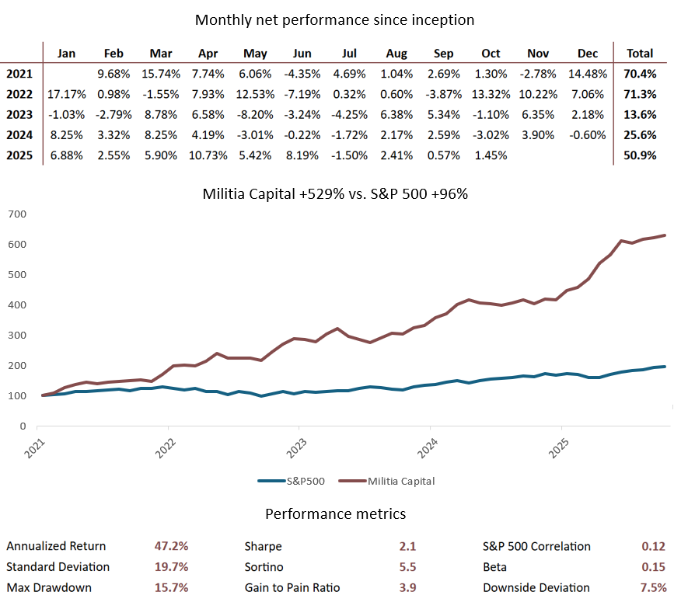Click the S&P500 legend line swatch

274,481
